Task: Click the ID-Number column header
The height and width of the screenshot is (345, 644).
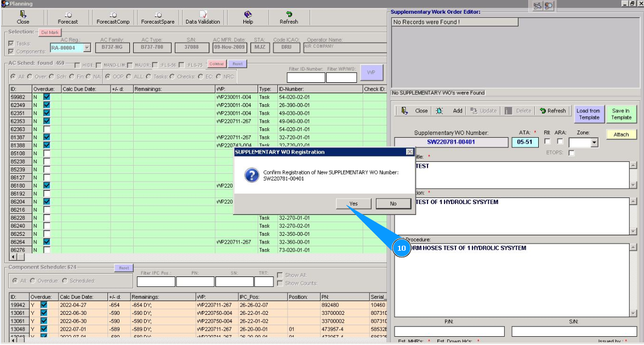Action: tap(320, 89)
